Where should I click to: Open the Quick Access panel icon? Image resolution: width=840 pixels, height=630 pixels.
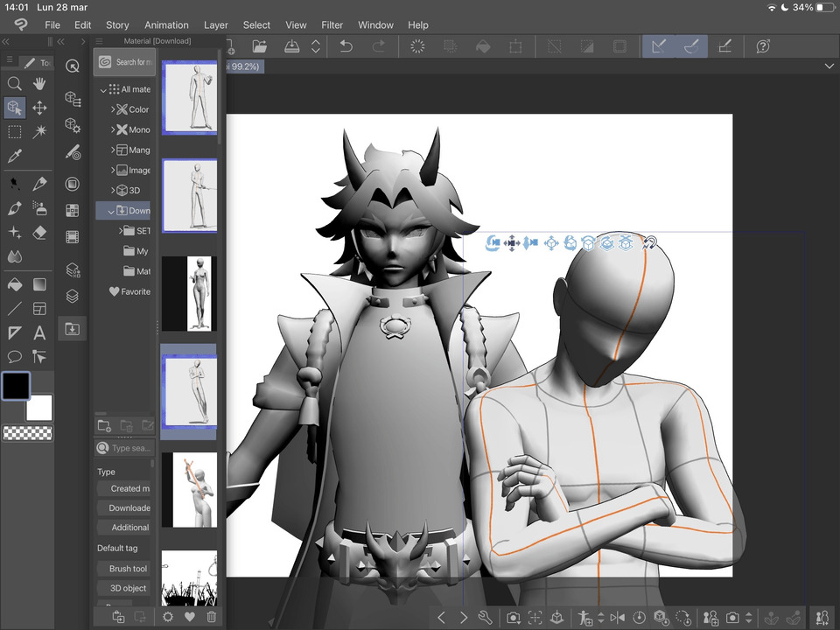73,66
